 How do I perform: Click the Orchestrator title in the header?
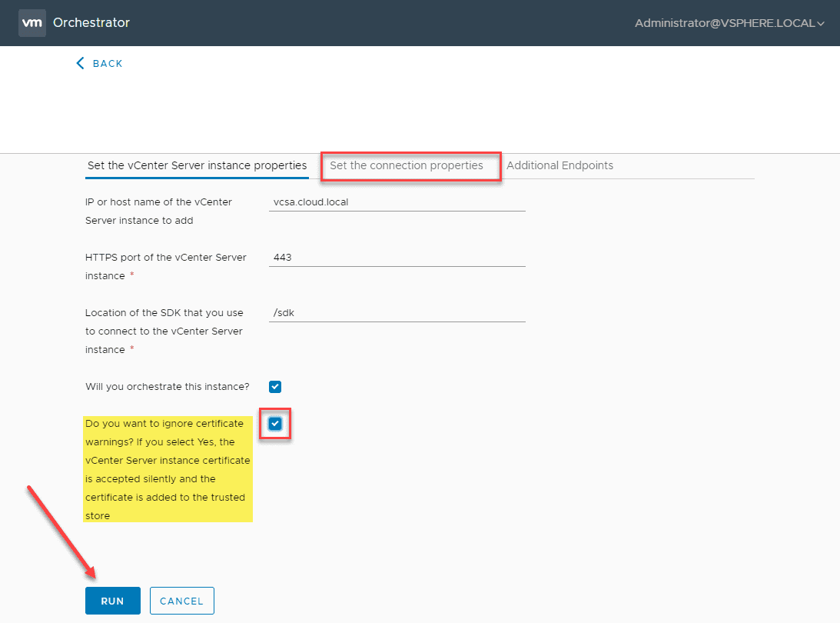(91, 23)
